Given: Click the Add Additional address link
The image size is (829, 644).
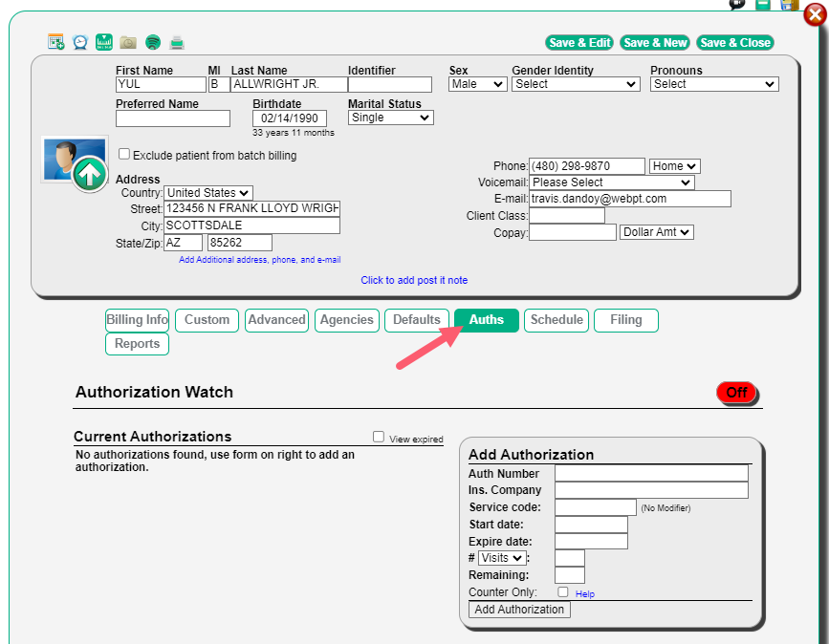Looking at the screenshot, I should [x=259, y=259].
